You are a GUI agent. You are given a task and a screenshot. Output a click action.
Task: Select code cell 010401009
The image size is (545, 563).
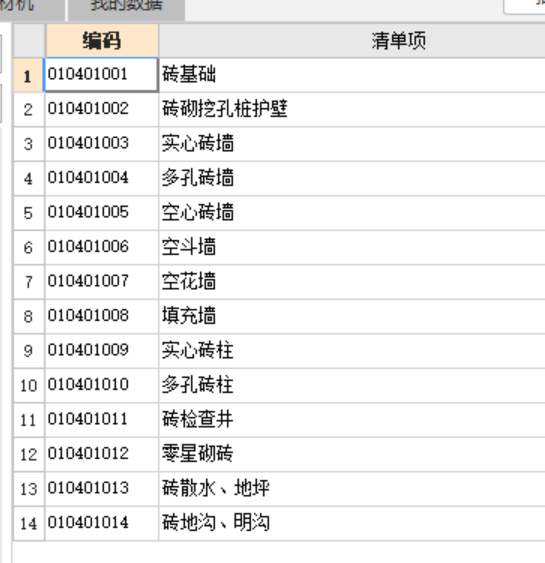pos(101,350)
